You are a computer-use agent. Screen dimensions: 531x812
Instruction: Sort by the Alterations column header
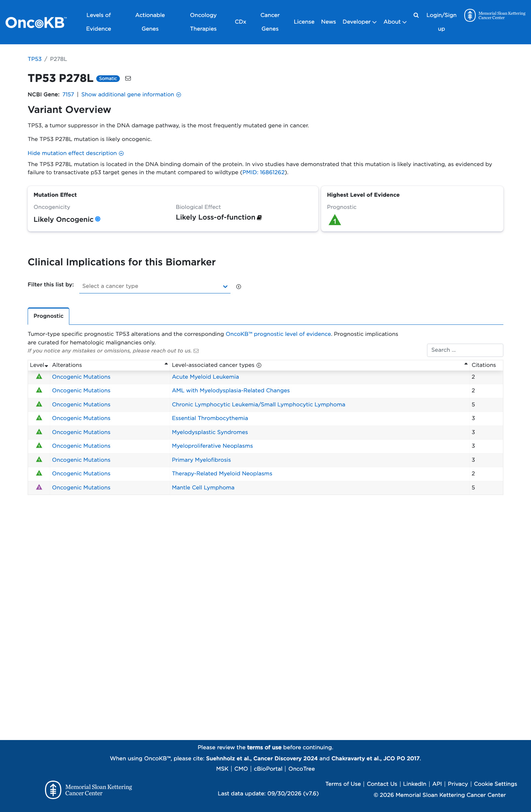110,365
